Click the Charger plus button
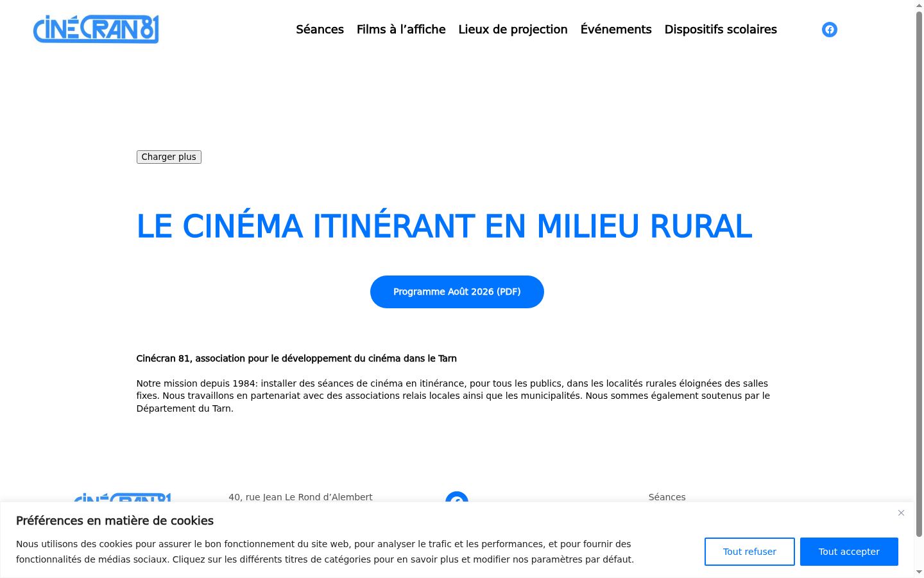 tap(169, 157)
